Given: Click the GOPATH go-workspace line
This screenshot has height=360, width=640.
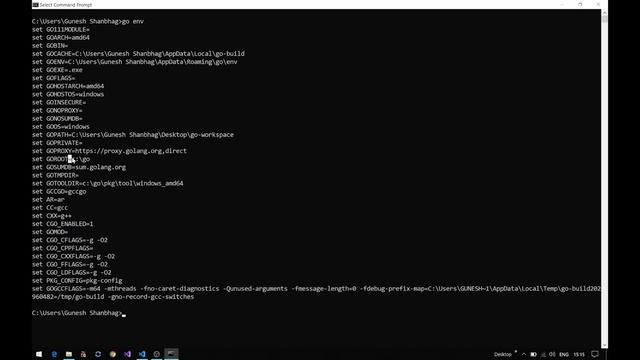Looking at the screenshot, I should pos(133,135).
